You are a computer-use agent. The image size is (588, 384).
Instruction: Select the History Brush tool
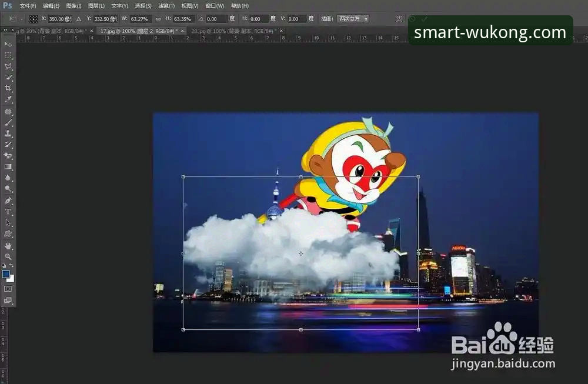pos(8,145)
